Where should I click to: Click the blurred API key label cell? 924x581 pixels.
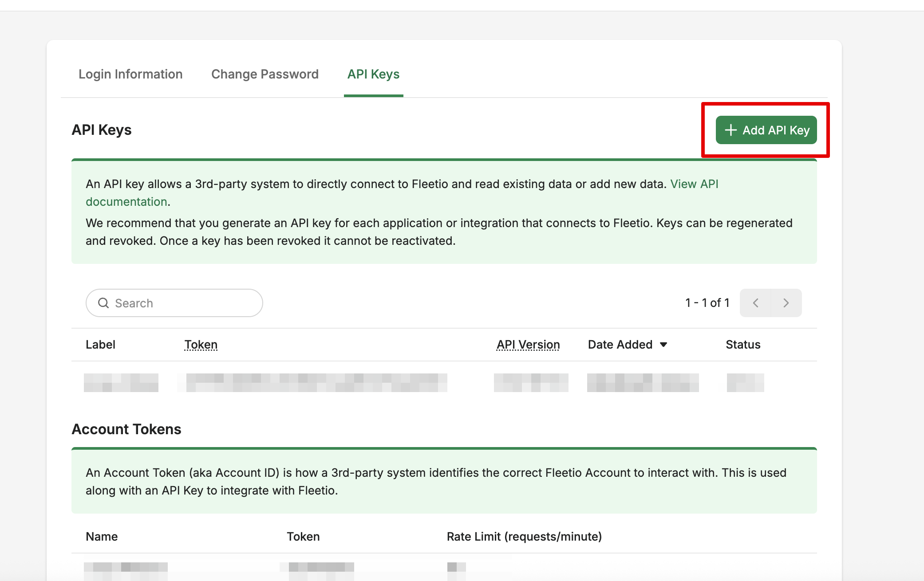coord(121,382)
